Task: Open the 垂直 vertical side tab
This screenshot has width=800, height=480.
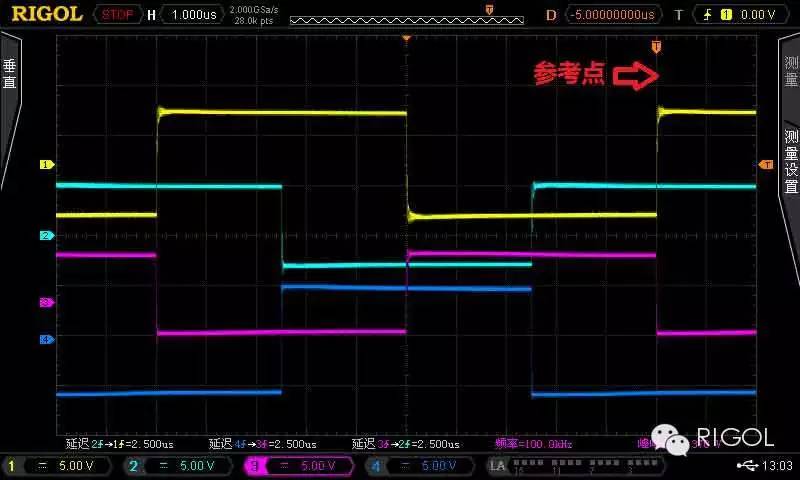Action: pos(10,74)
